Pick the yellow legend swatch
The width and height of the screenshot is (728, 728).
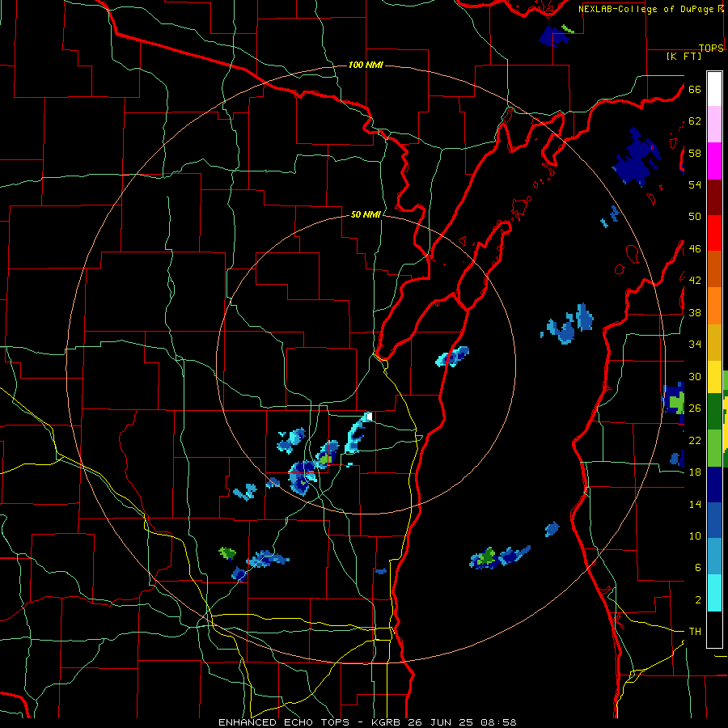click(714, 376)
